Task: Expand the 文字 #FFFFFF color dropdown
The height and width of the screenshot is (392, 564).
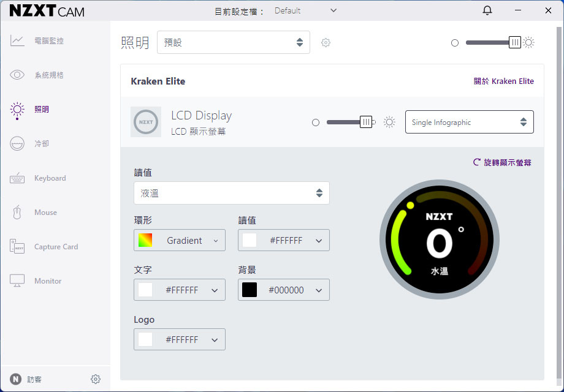Action: click(x=180, y=290)
